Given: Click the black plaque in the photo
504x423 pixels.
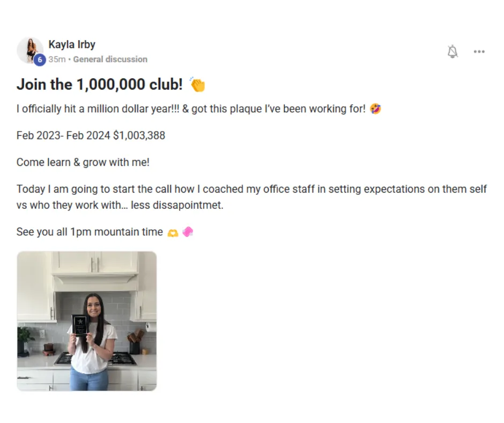Looking at the screenshot, I should pos(80,325).
